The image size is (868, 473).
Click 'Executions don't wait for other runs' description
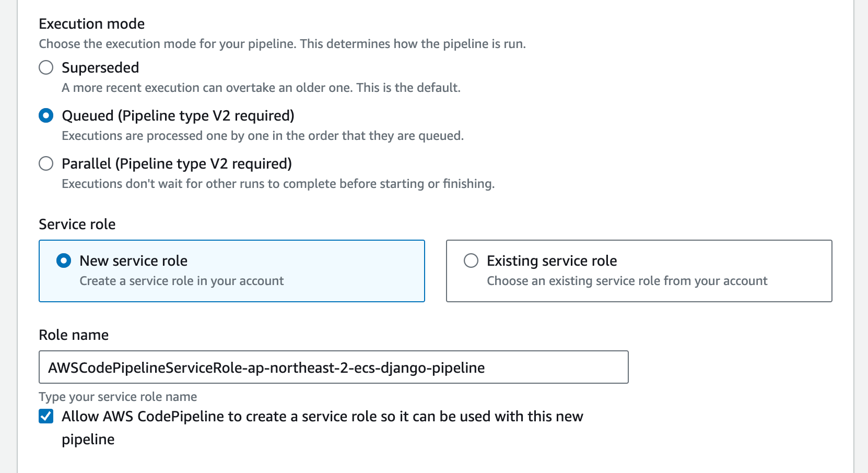click(x=278, y=184)
